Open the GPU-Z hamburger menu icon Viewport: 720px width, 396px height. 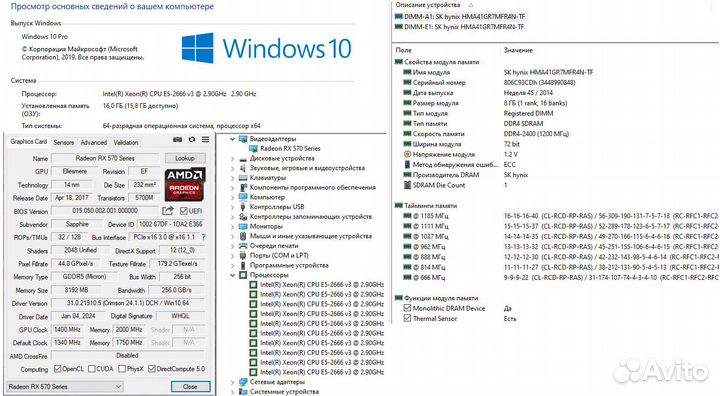coord(205,140)
